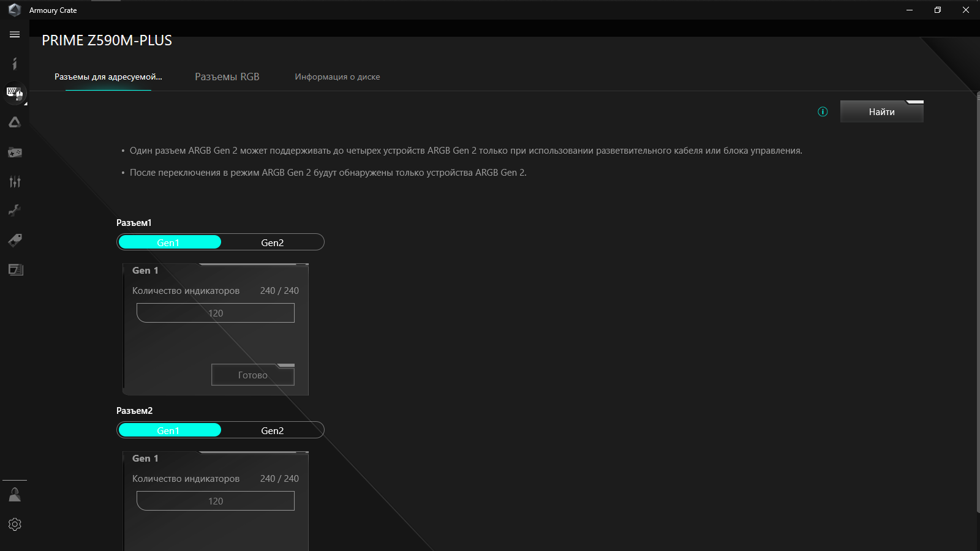Close the Armoury Crate window
The height and width of the screenshot is (551, 980).
(x=966, y=10)
